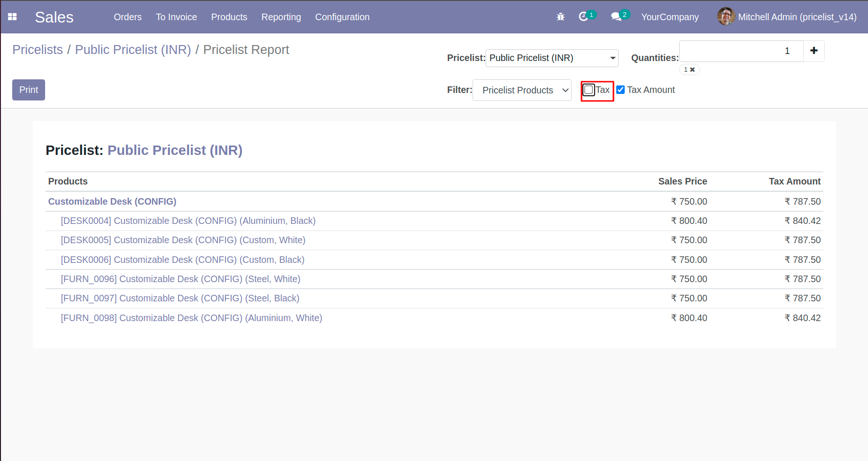
Task: Click the Sales Price column header
Action: (682, 181)
